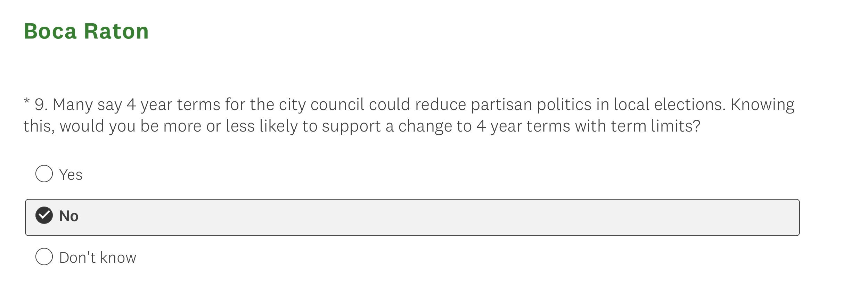
Task: Click the Boca Raton heading
Action: tap(86, 31)
